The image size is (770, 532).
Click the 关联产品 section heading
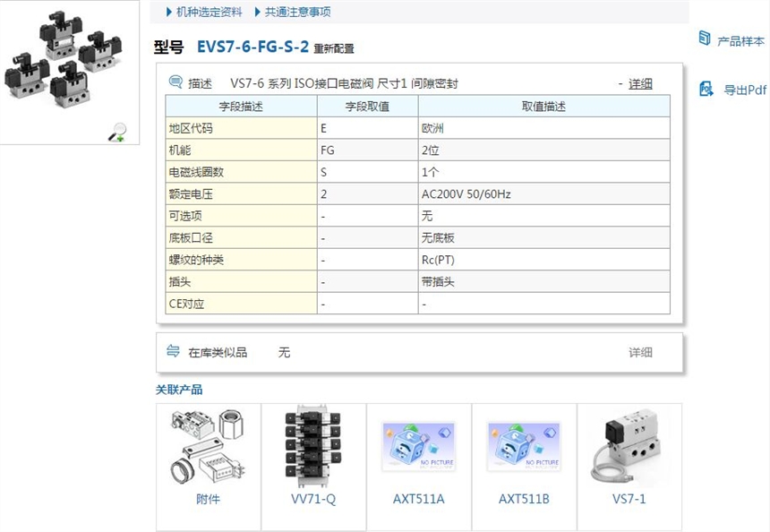(x=179, y=390)
